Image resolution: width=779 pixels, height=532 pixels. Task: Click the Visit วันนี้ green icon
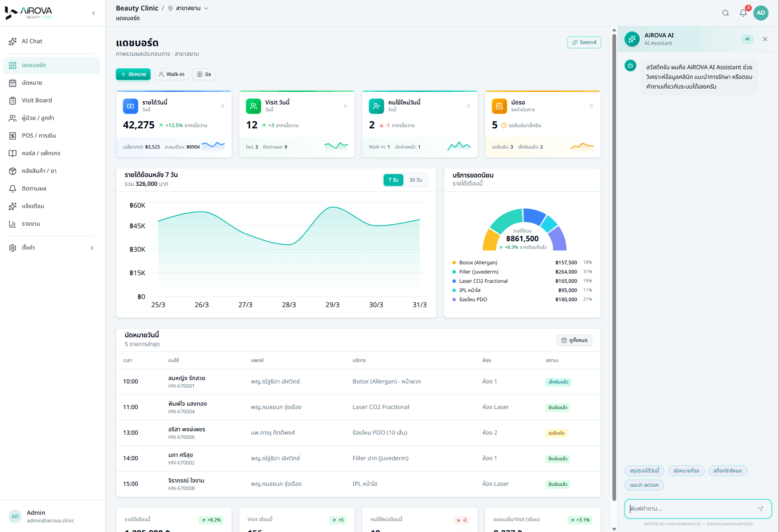253,106
